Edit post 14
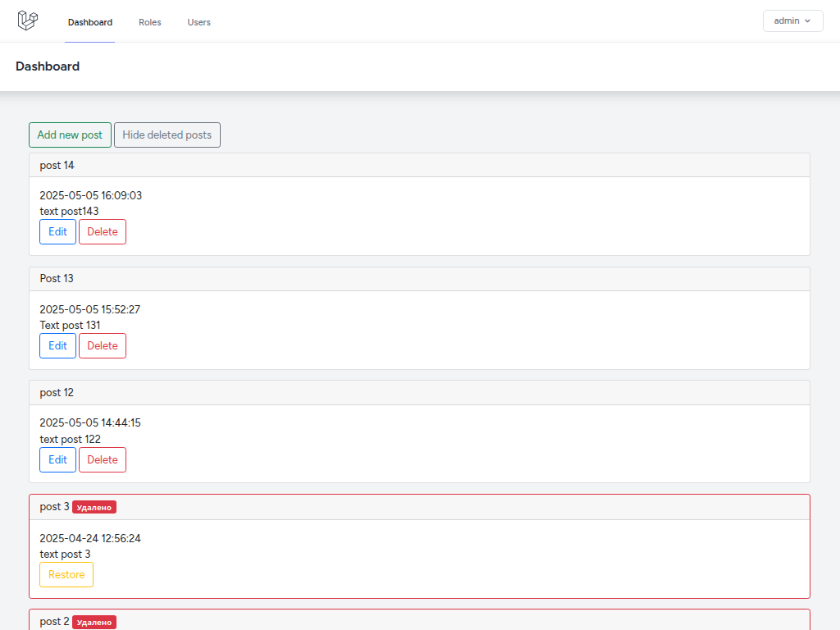 tap(57, 231)
